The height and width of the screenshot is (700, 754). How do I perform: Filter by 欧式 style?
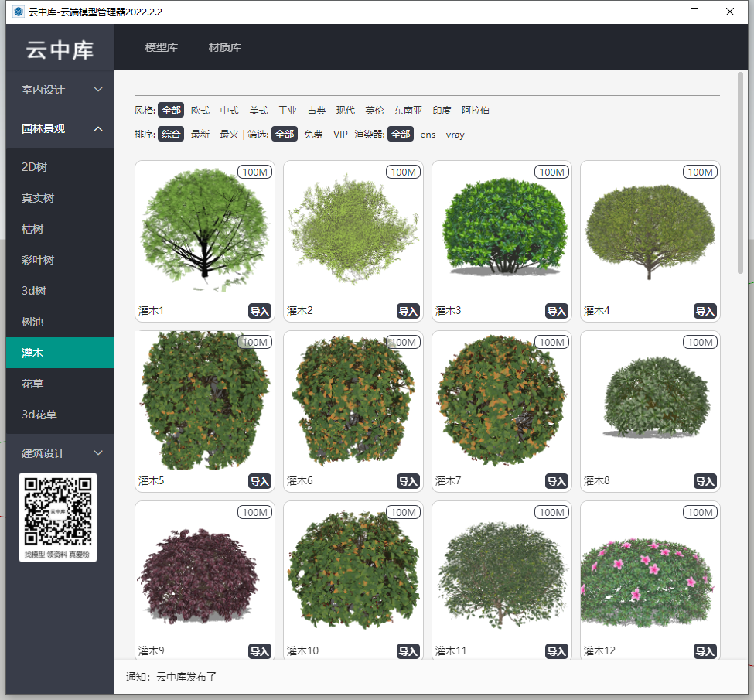(x=200, y=110)
